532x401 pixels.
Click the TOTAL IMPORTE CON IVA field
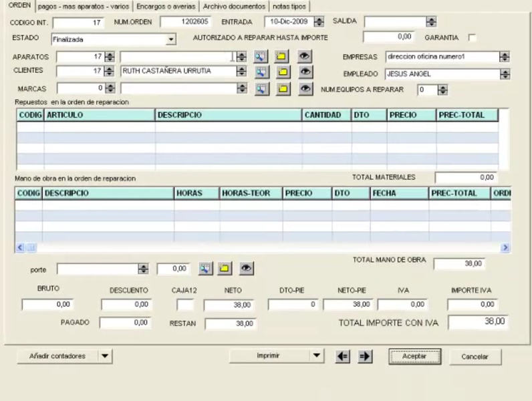point(479,321)
